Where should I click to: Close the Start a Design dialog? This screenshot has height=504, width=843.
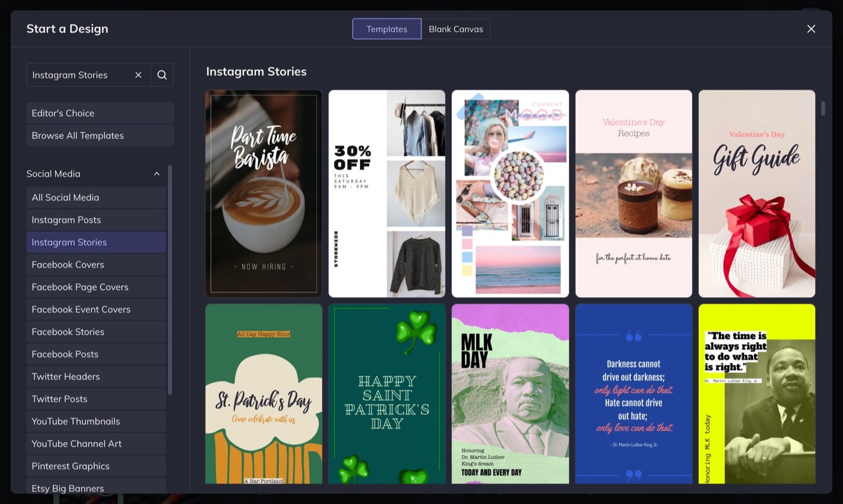click(811, 28)
